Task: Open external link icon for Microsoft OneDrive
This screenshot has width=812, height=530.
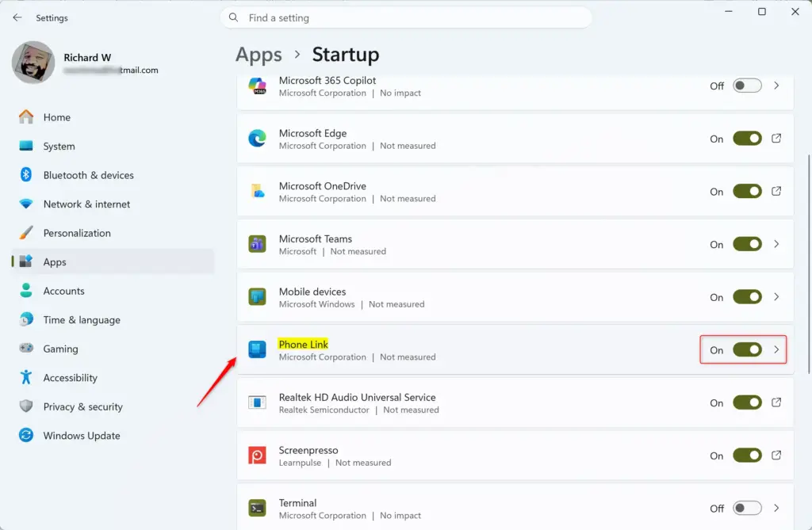Action: coord(776,191)
